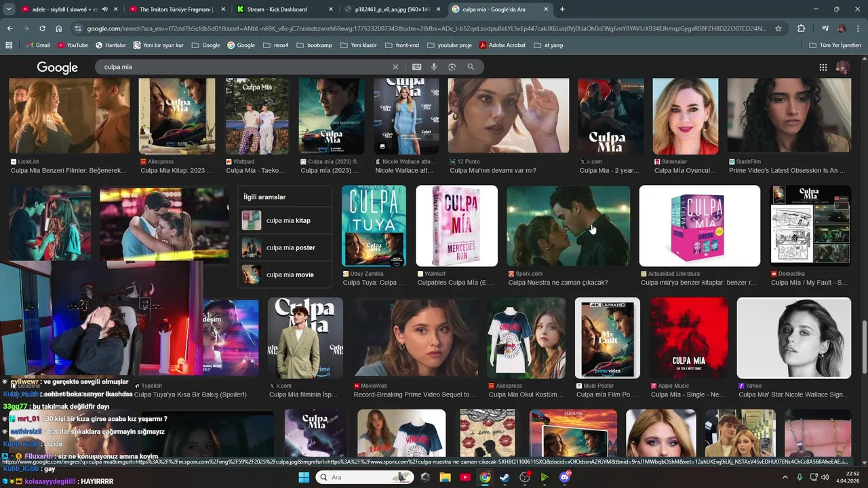This screenshot has width=868, height=488.
Task: Open Gmail bookmark
Action: click(x=38, y=45)
